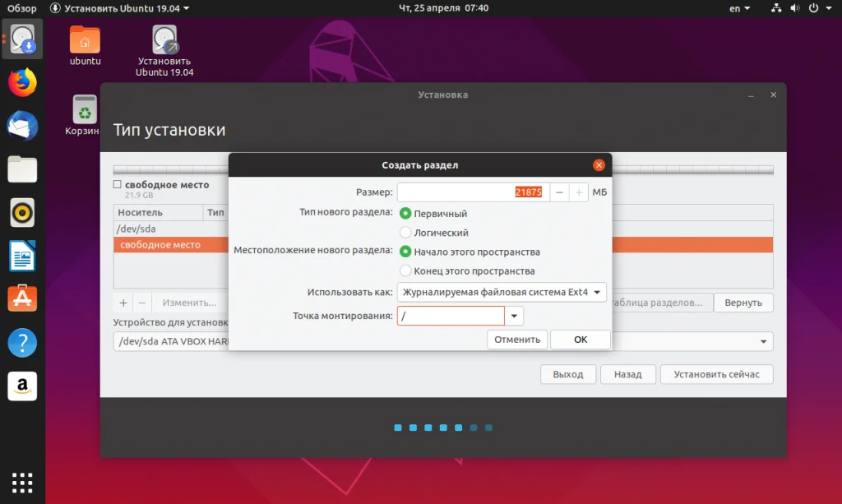Image resolution: width=842 pixels, height=504 pixels.
Task: Click the Носитель column header
Action: point(158,213)
